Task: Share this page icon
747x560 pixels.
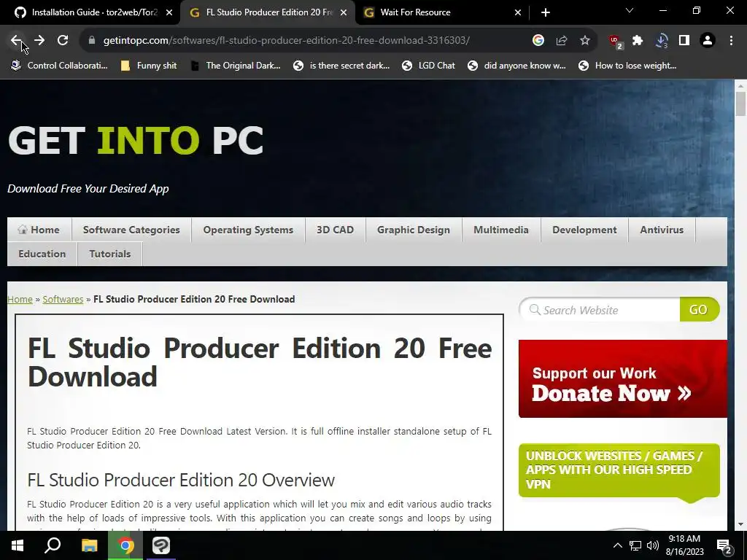Action: point(562,41)
